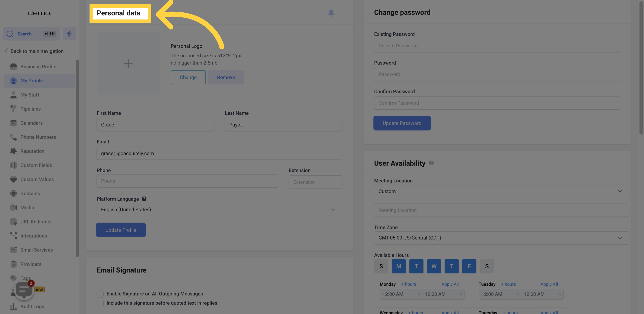
Task: Click the Update Profile button
Action: click(x=120, y=229)
